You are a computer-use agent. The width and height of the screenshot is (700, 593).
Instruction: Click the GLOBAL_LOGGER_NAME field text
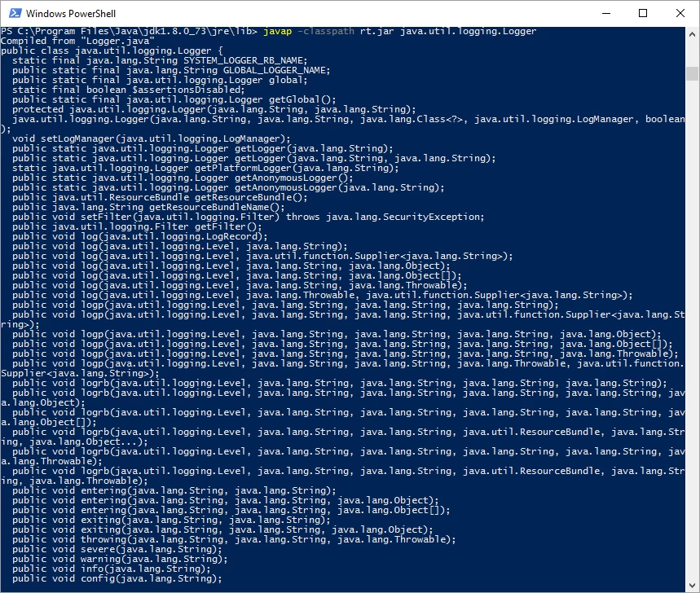pos(276,71)
